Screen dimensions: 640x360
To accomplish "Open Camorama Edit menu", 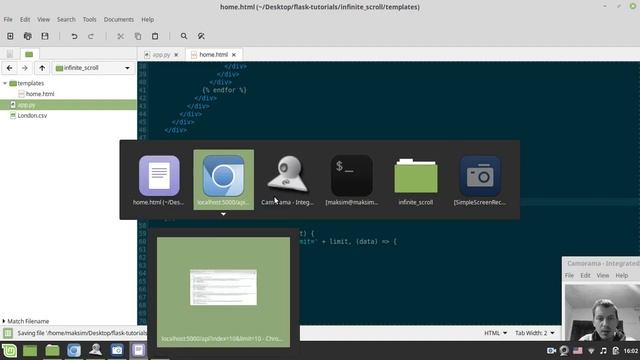I will (x=585, y=276).
